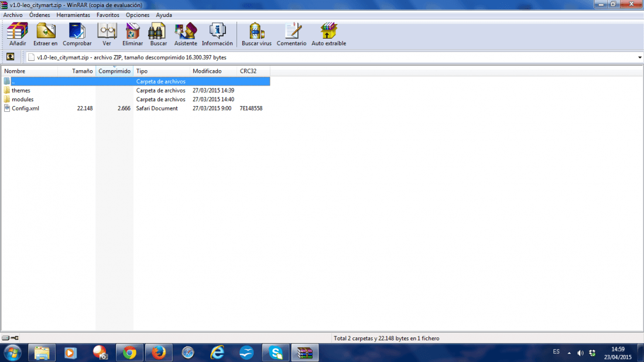
Task: Click the 2.666 compressed value
Action: point(124,108)
